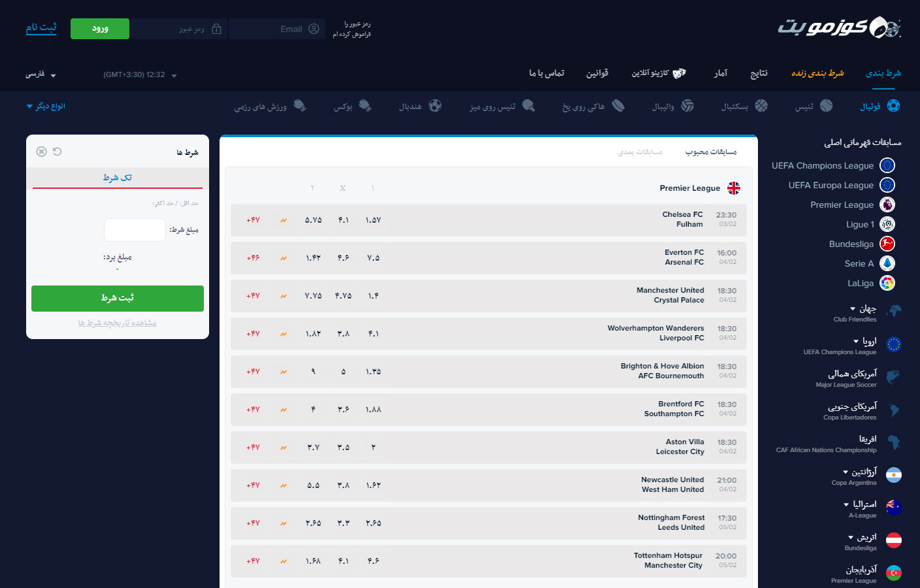Click the green ورود login button
The image size is (920, 588).
pyautogui.click(x=100, y=29)
